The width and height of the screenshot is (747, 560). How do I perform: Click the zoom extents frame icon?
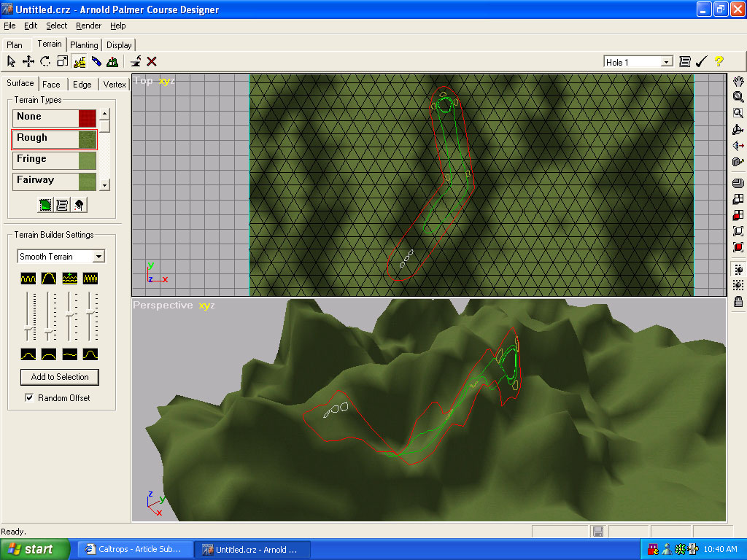738,231
